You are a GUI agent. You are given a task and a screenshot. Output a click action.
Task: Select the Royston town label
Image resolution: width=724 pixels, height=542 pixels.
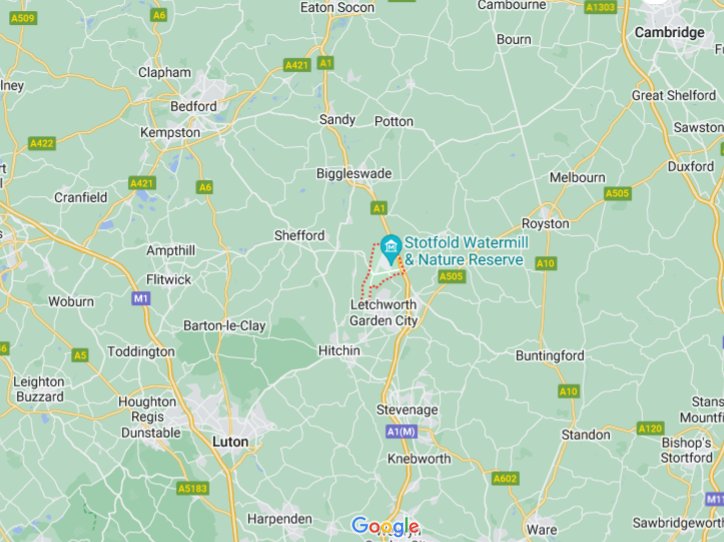tap(545, 224)
